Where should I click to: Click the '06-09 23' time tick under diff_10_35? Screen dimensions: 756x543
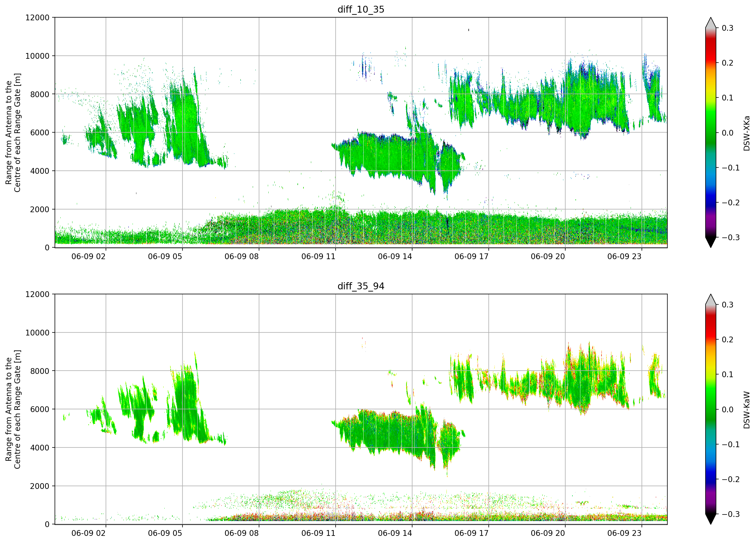[624, 256]
